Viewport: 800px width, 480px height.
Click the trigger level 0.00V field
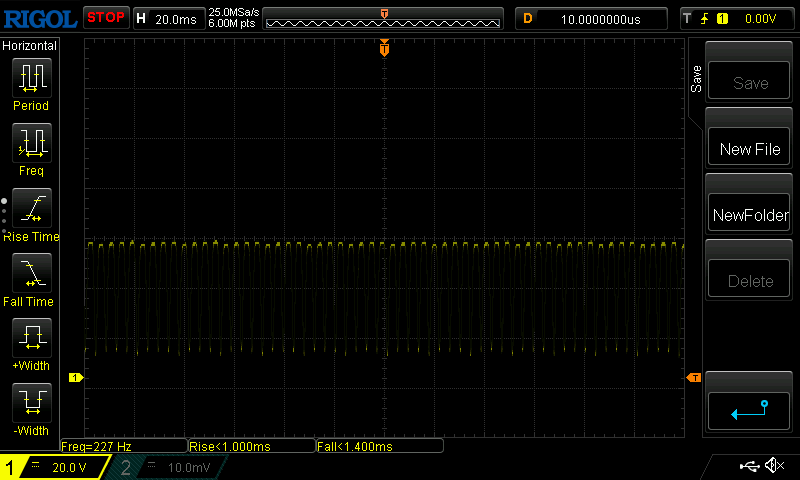coord(760,19)
